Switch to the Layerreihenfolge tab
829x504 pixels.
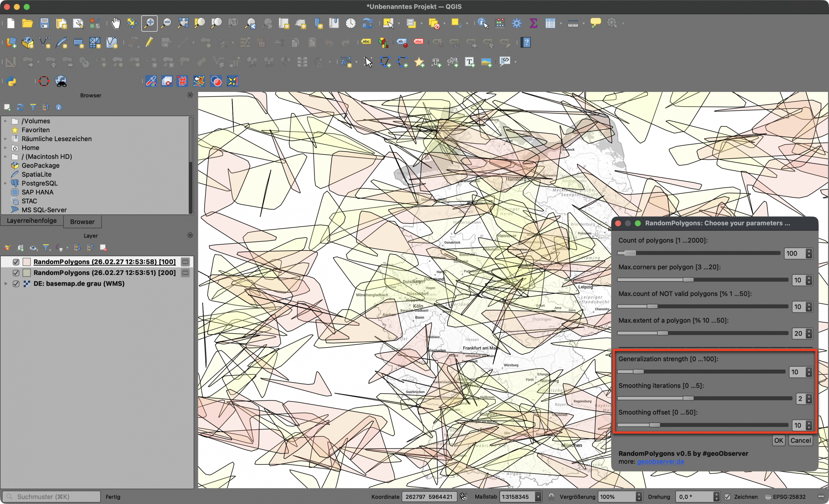pyautogui.click(x=32, y=221)
